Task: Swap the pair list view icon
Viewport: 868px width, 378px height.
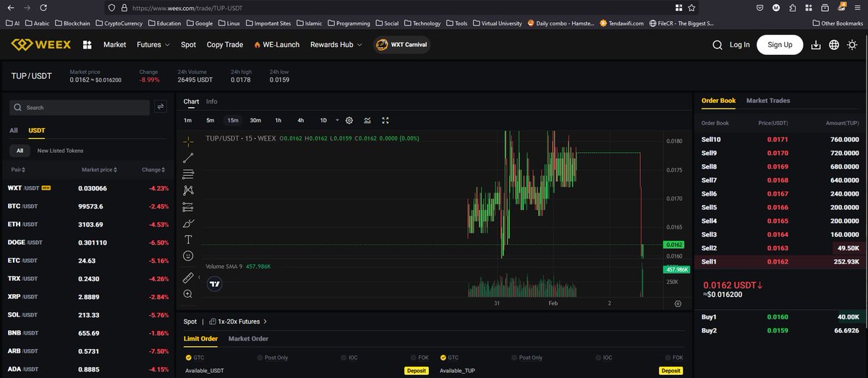Action: pos(161,106)
